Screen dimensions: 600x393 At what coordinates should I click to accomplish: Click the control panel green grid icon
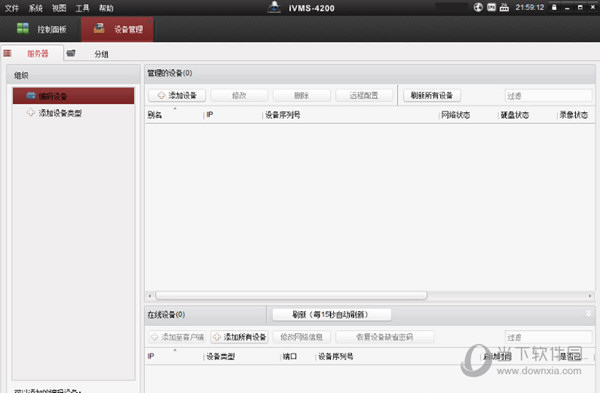[23, 28]
